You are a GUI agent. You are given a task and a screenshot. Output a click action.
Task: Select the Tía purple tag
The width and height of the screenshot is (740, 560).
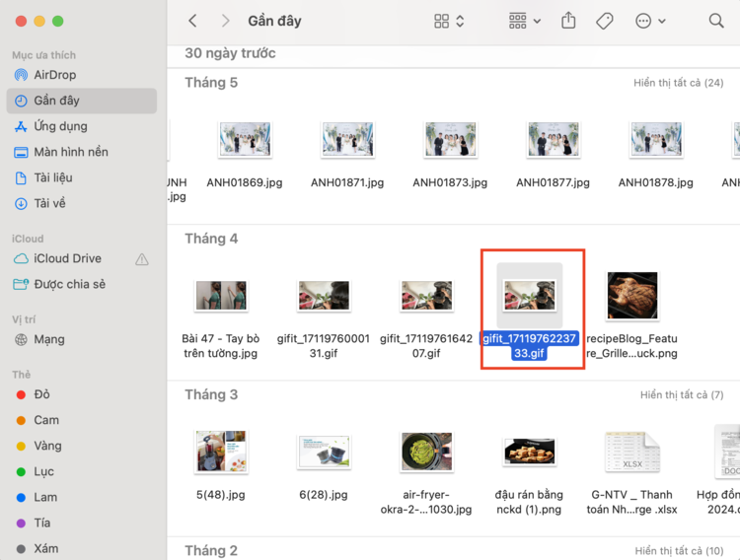[x=82, y=523]
